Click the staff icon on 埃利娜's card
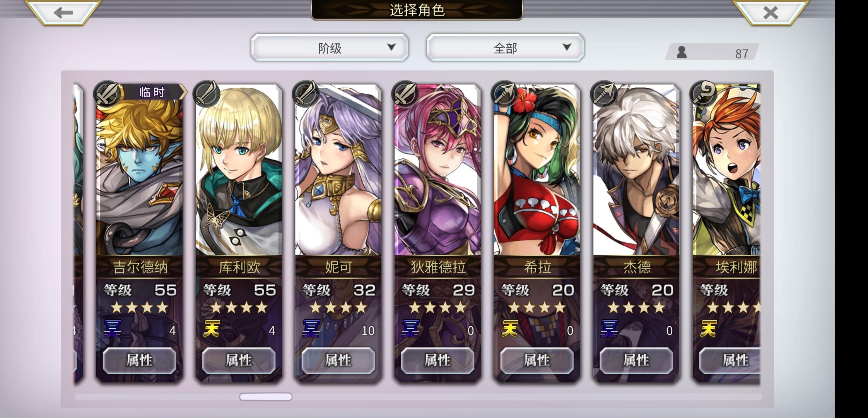 [703, 94]
